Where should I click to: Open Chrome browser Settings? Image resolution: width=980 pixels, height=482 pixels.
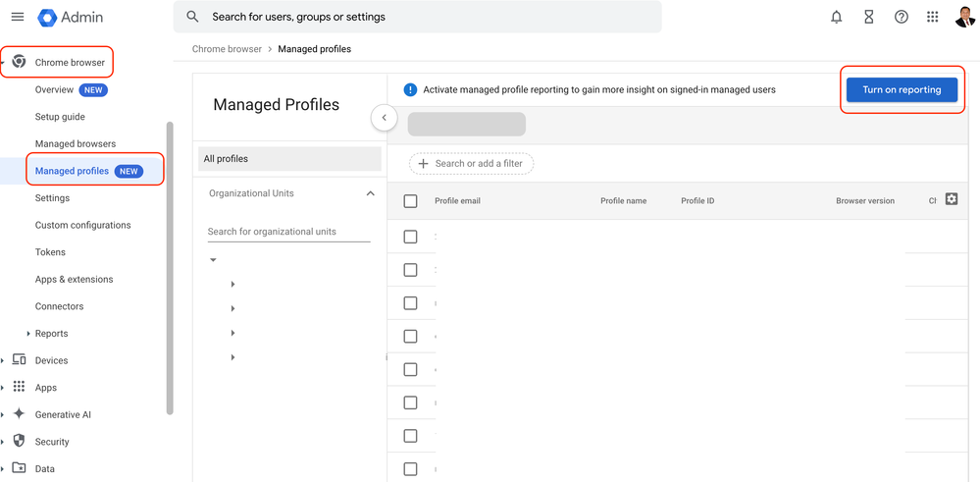pyautogui.click(x=53, y=198)
